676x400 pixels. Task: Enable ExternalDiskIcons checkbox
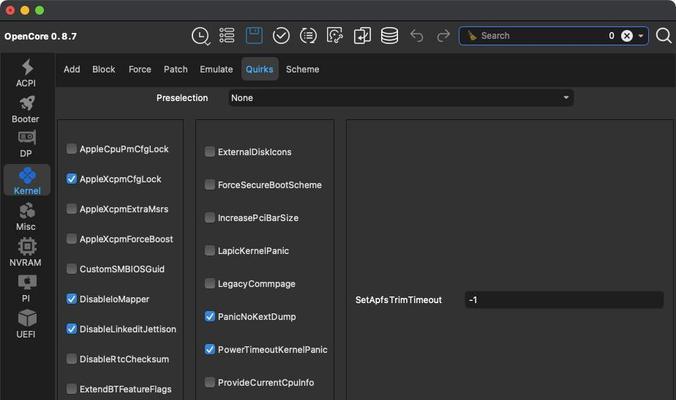[210, 152]
